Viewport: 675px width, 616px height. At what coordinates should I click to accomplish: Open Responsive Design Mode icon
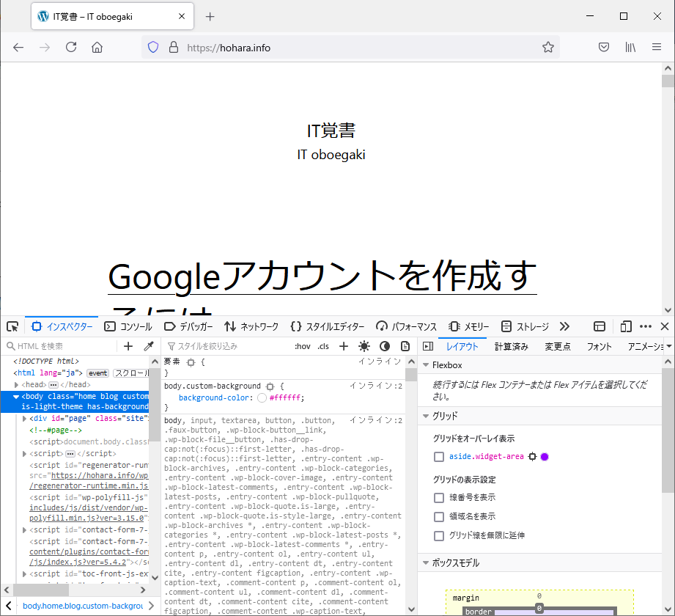[x=625, y=326]
